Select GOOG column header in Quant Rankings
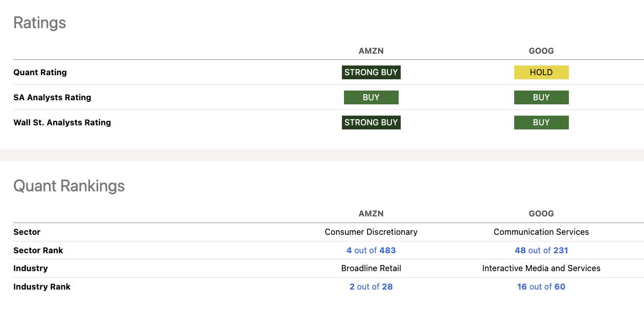644x309 pixels. [541, 213]
